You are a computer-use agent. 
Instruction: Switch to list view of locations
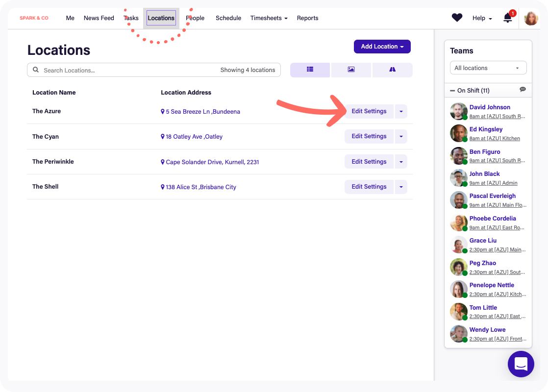(x=310, y=70)
